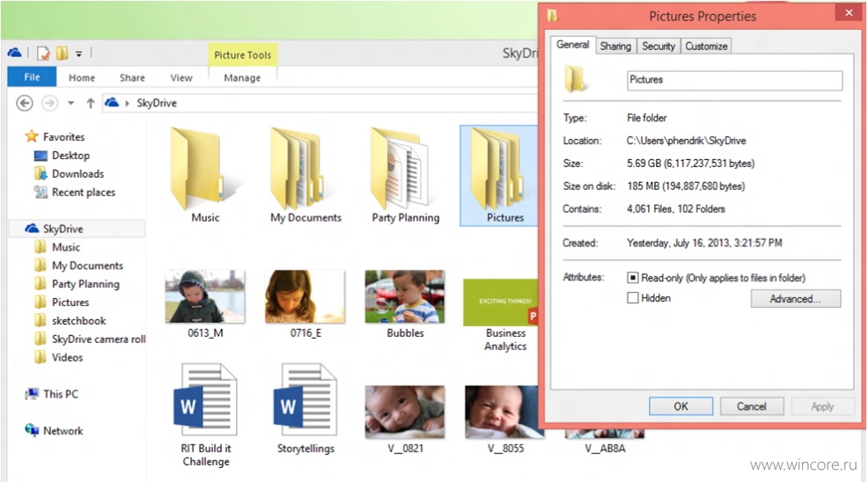The image size is (868, 482).
Task: Close the Pictures Properties dialog
Action: pos(849,12)
